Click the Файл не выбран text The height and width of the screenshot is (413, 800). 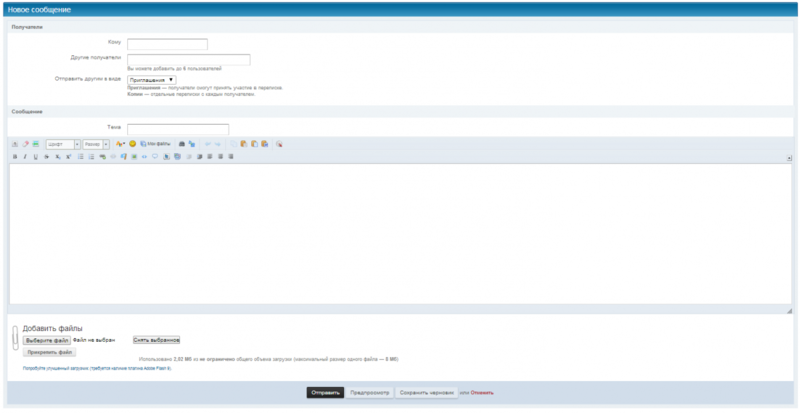tap(94, 340)
